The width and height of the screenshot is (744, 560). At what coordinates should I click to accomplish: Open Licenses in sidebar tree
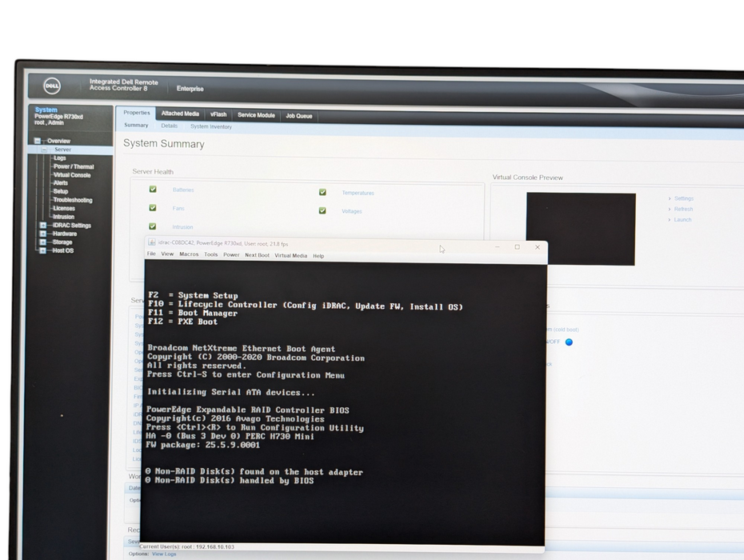tap(64, 208)
